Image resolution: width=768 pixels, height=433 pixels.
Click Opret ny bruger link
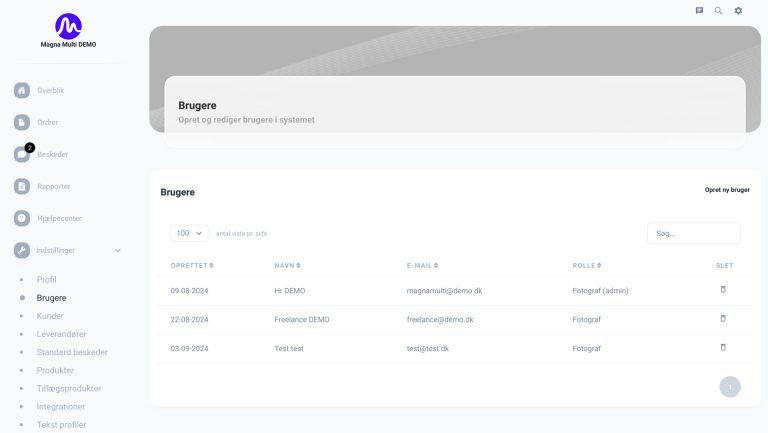(727, 189)
